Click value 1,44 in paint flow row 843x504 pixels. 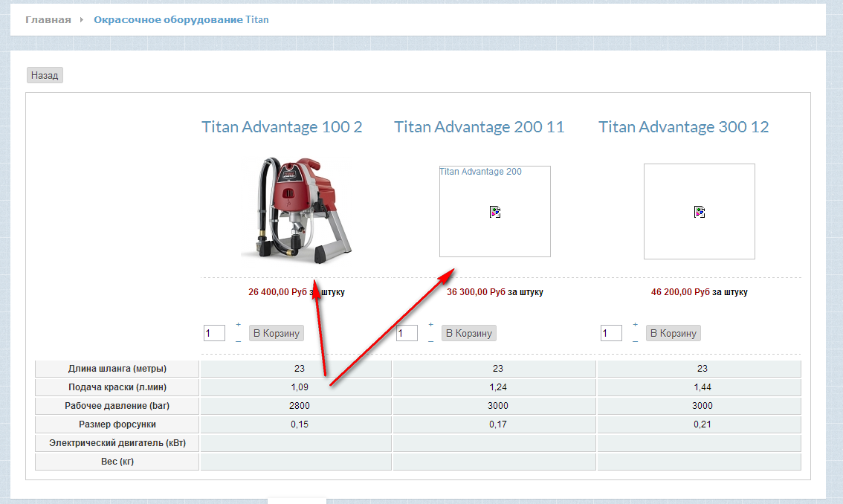pyautogui.click(x=702, y=387)
